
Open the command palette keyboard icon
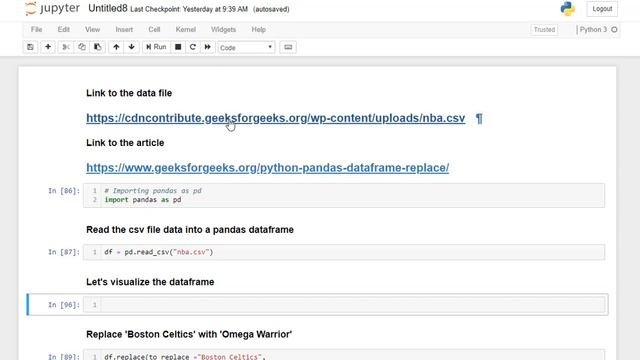pyautogui.click(x=288, y=47)
